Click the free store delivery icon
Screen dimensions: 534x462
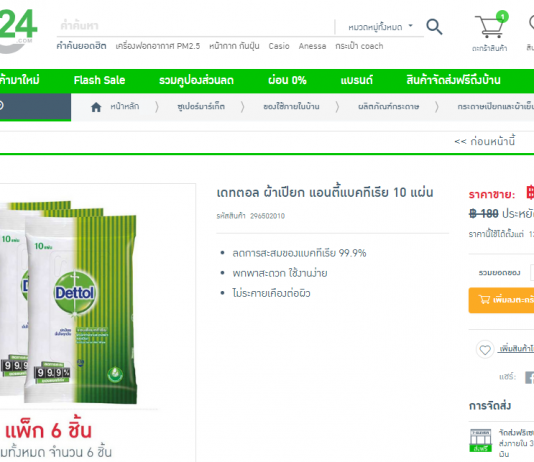[480, 440]
